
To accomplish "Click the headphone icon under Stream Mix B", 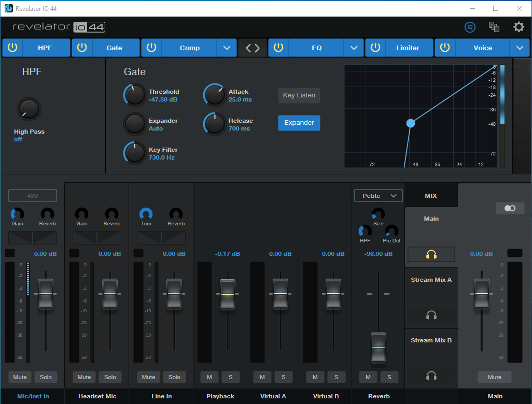I will coord(431,376).
